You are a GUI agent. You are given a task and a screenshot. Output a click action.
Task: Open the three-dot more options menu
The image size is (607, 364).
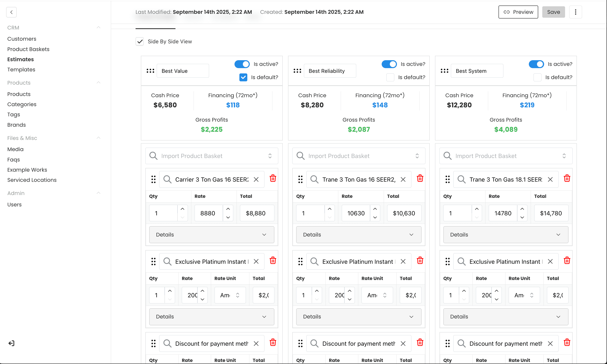click(575, 12)
